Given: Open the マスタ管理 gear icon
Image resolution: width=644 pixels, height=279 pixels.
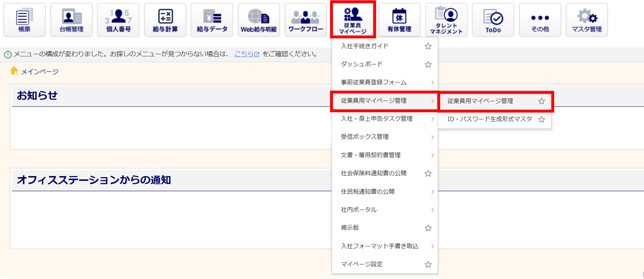Looking at the screenshot, I should pyautogui.click(x=587, y=20).
